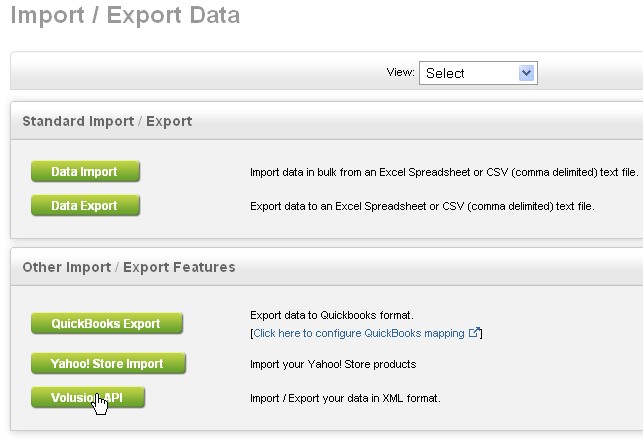Start a QuickBooks Export

coord(107,324)
